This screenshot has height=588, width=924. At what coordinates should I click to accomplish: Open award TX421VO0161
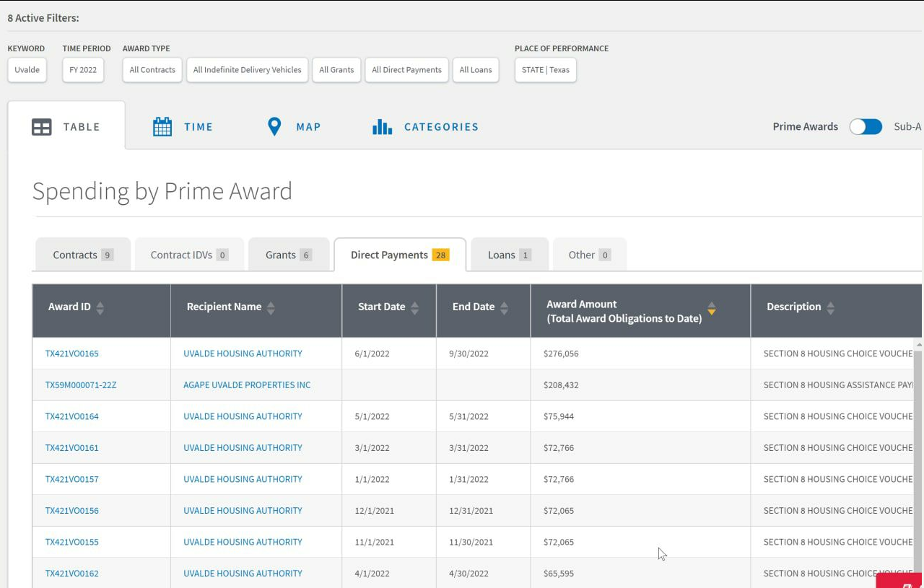[x=71, y=448]
